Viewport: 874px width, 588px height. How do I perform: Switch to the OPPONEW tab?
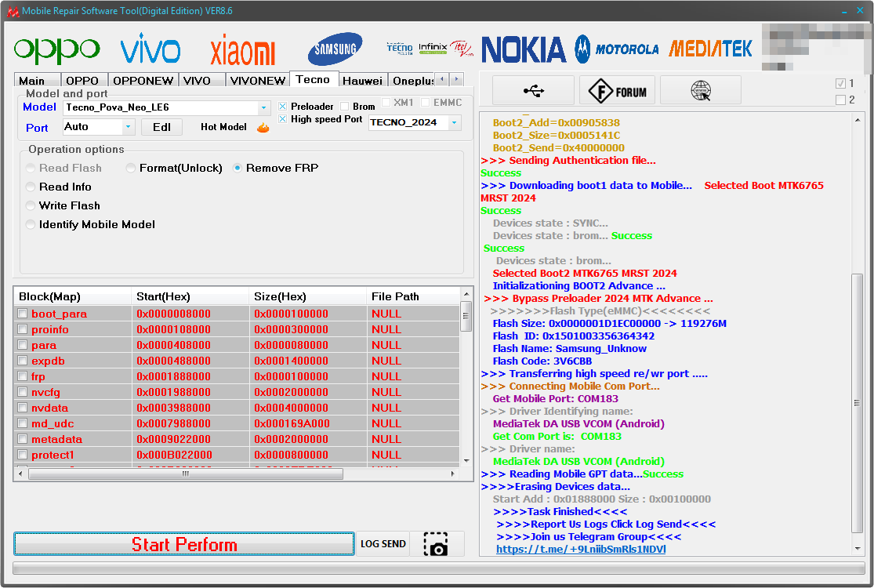point(143,80)
